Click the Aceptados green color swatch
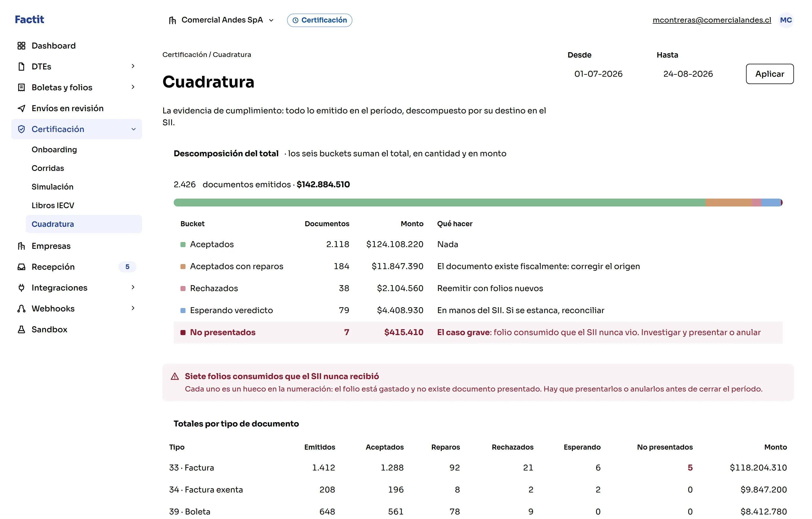Image resolution: width=812 pixels, height=519 pixels. click(x=183, y=245)
